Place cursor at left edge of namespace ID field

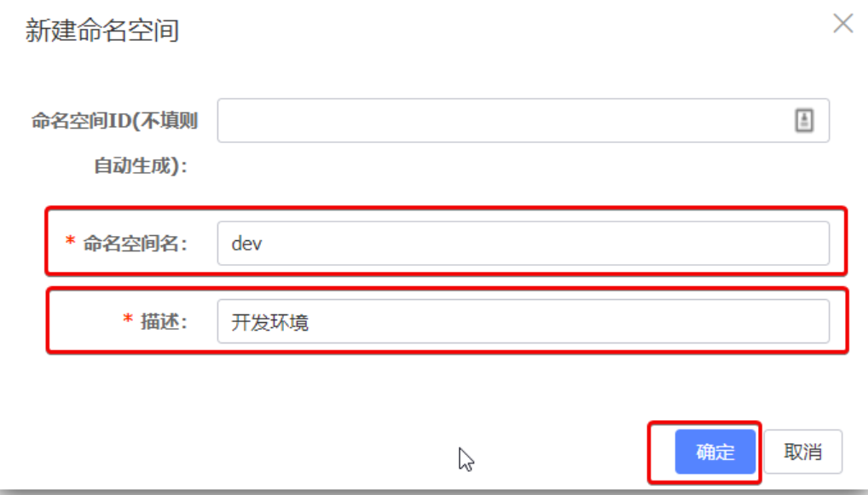pos(226,121)
